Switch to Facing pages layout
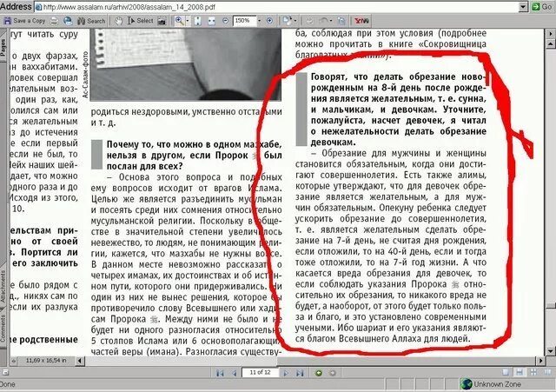 coord(547,372)
